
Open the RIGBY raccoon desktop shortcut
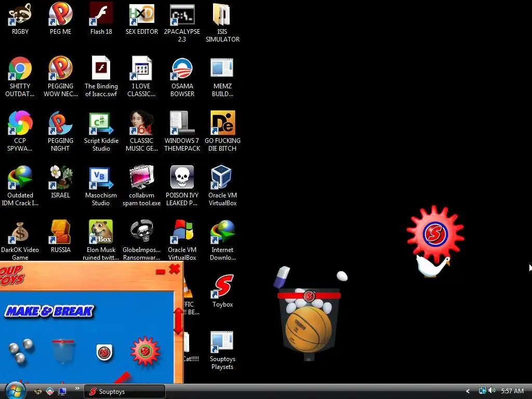20,19
